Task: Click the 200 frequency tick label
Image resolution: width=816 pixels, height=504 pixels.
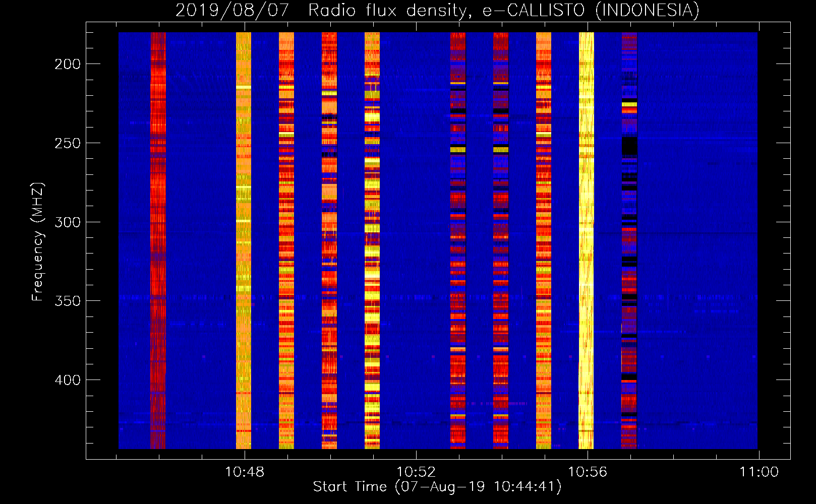Action: 68,64
